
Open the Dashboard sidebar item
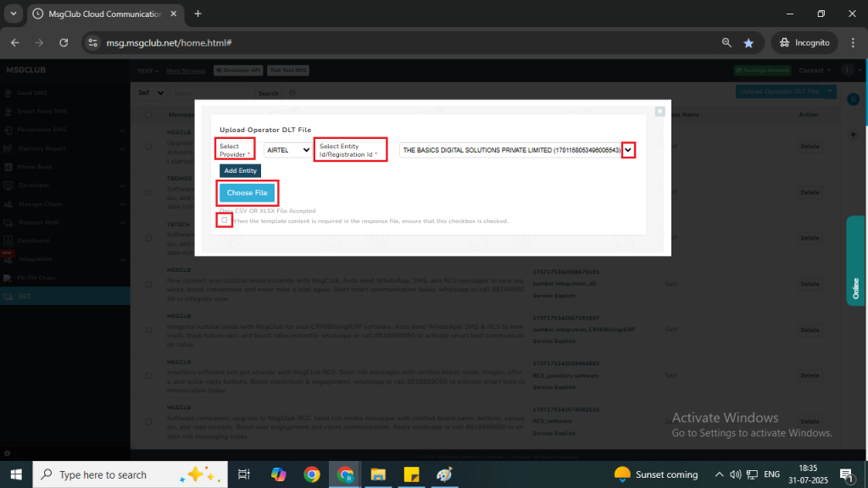coord(33,241)
